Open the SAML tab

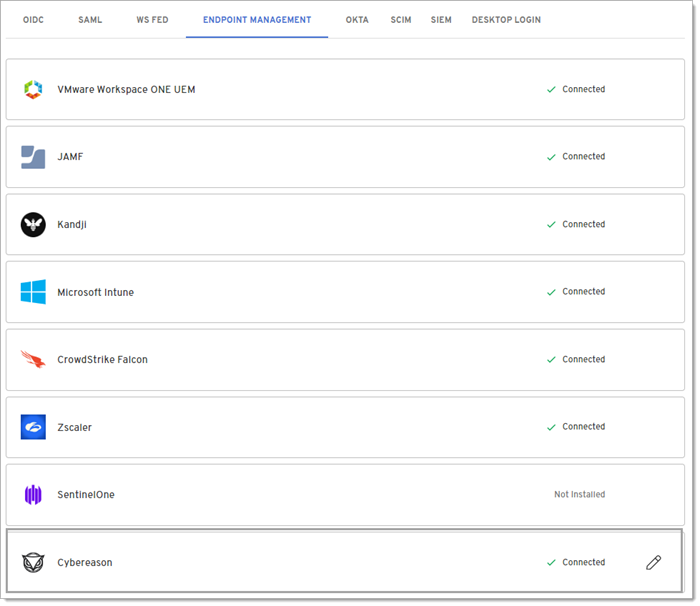90,20
